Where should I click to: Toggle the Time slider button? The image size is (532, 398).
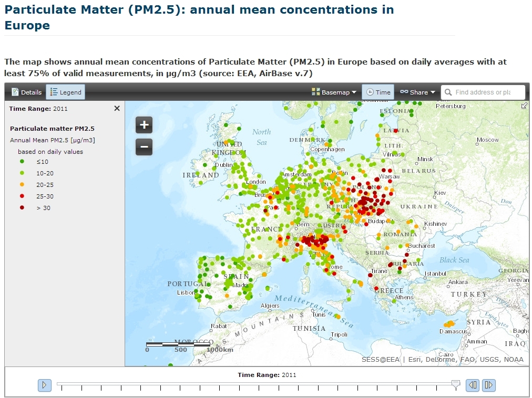378,92
